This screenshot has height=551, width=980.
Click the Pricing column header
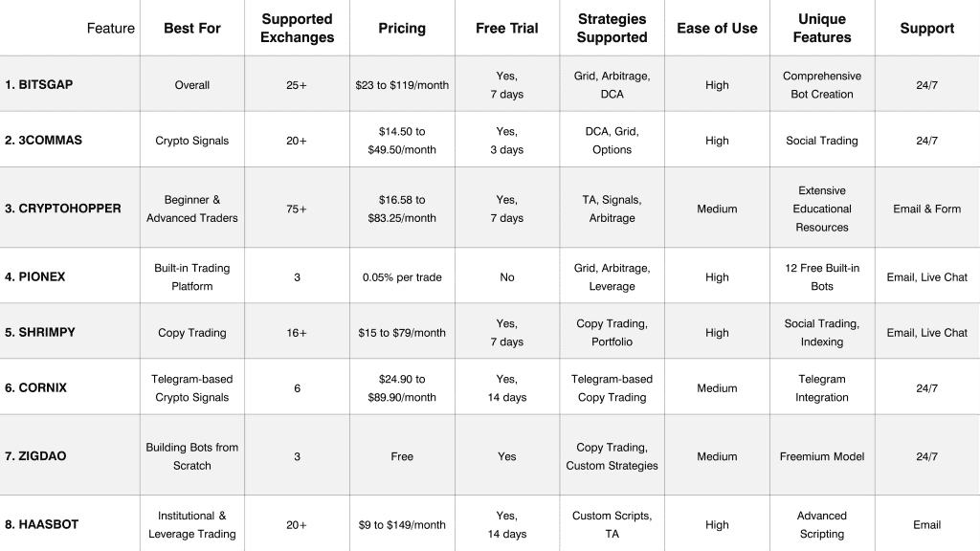click(402, 29)
